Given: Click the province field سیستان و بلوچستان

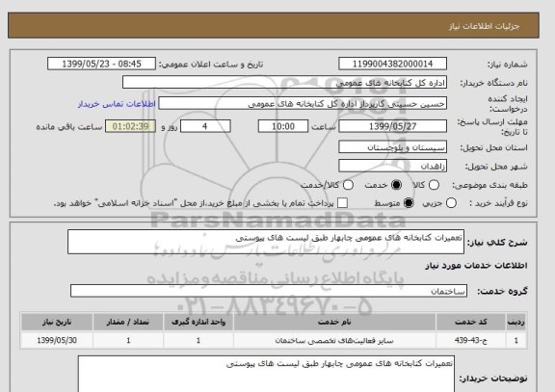Looking at the screenshot, I should click(392, 147).
